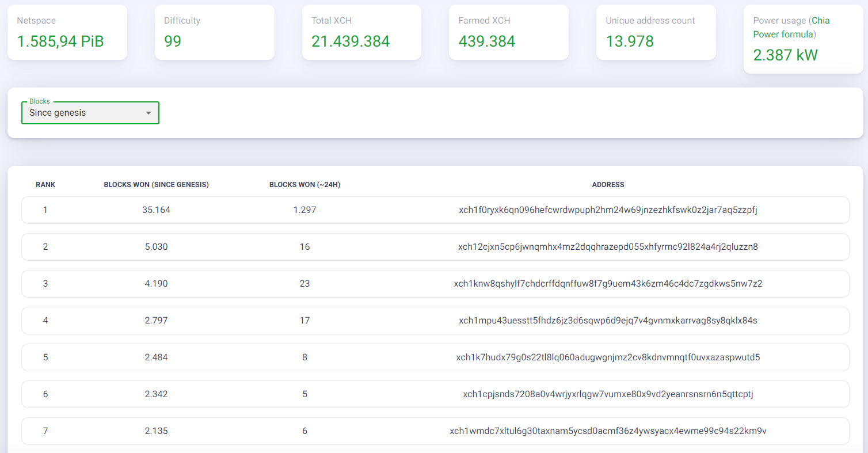
Task: Select the 'Since genesis' combo box
Action: click(90, 113)
